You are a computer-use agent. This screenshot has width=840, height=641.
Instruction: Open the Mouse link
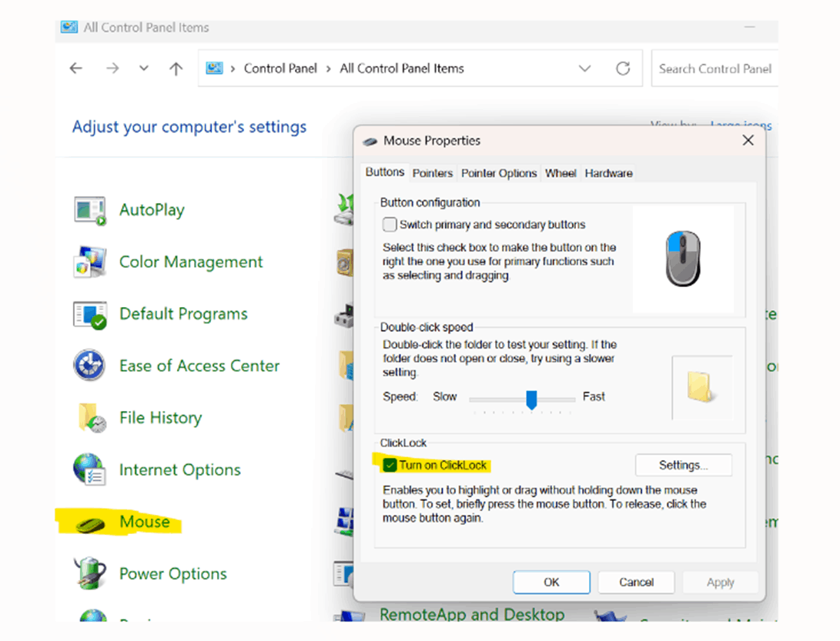pos(145,522)
